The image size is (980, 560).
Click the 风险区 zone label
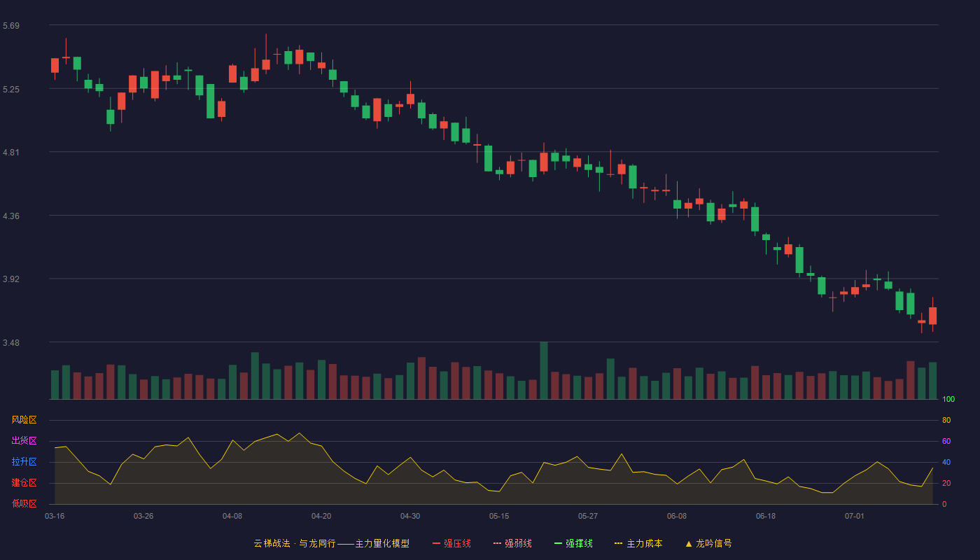(24, 420)
